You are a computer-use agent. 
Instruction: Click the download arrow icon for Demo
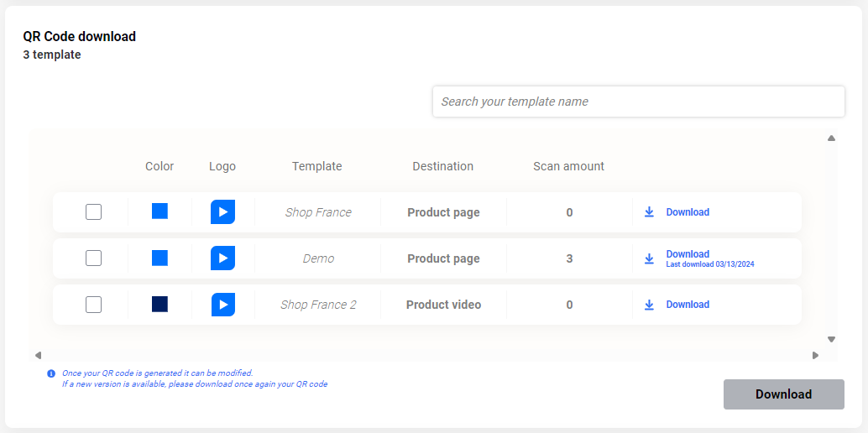pyautogui.click(x=649, y=258)
